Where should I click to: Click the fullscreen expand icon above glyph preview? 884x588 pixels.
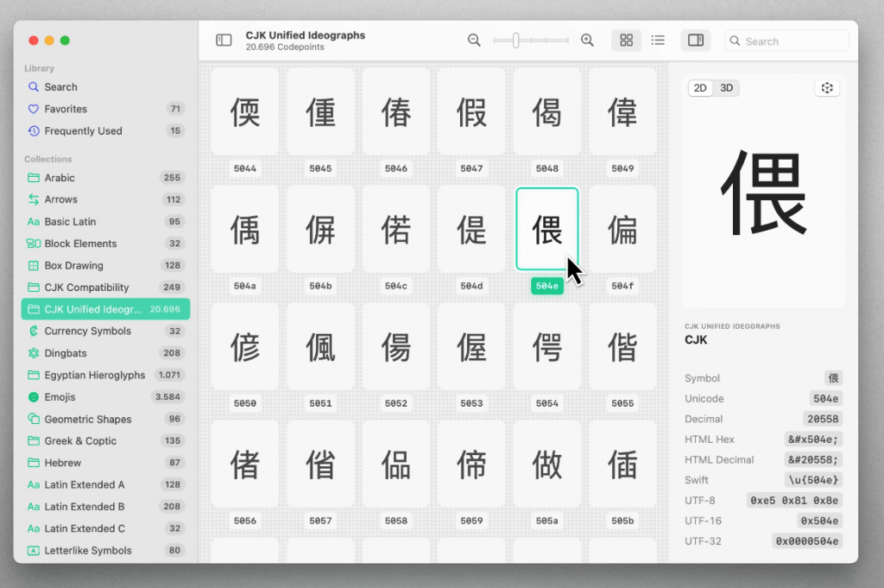coord(826,87)
